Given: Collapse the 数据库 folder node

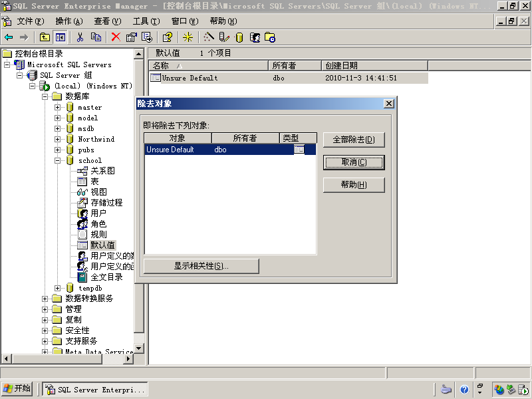Looking at the screenshot, I should [x=45, y=96].
